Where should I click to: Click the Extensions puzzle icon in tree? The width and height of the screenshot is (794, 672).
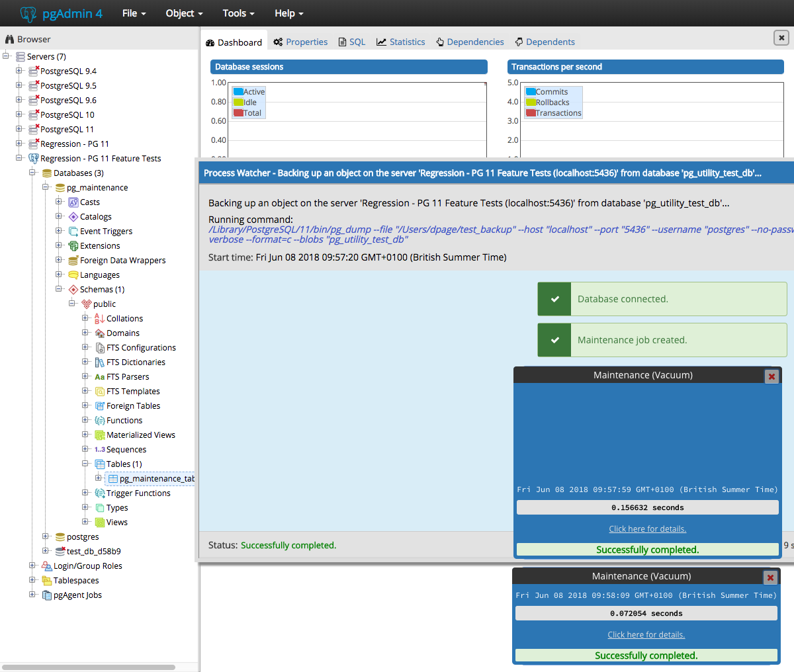click(73, 246)
